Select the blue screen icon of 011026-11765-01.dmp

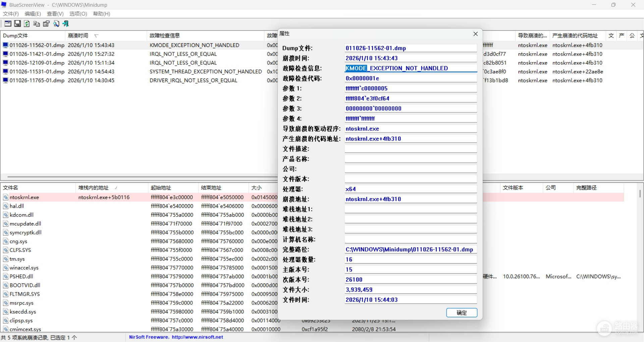click(5, 80)
